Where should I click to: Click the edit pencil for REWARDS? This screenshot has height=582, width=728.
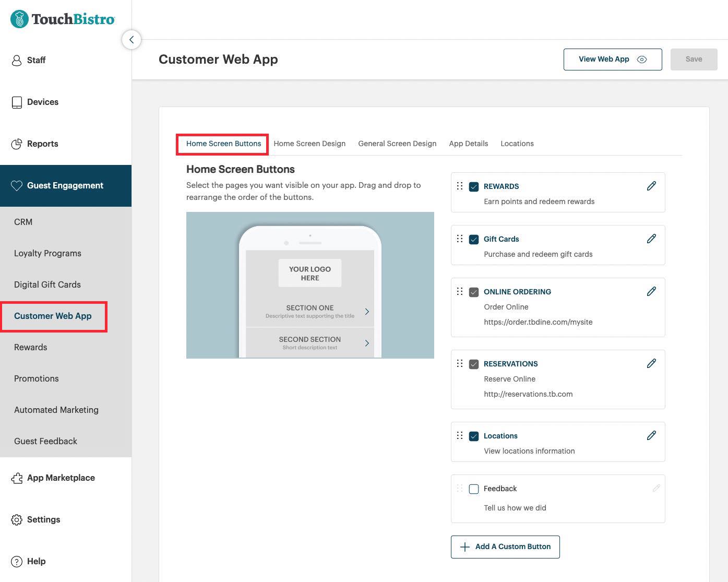[651, 185]
